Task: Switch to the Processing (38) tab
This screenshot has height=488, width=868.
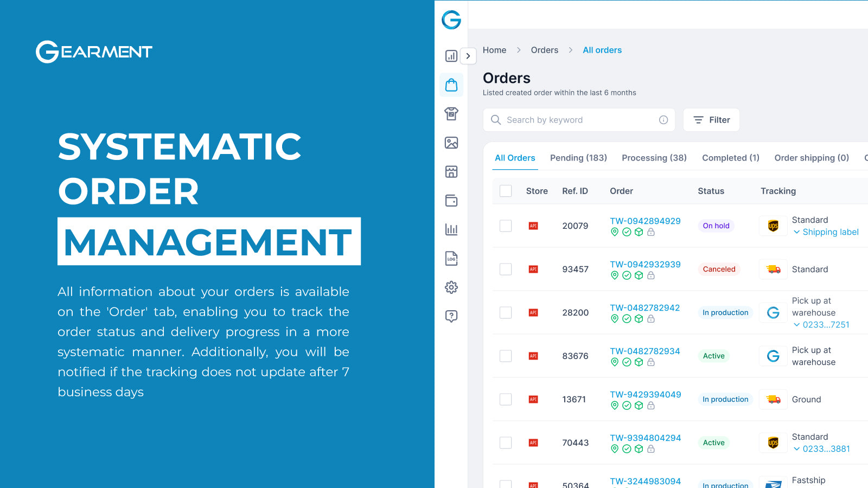Action: click(654, 158)
